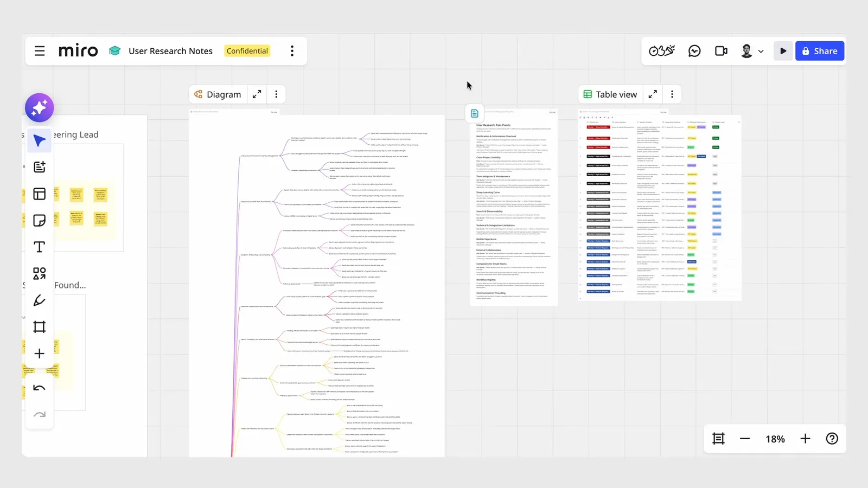Open the add notes/docs tool

(40, 167)
